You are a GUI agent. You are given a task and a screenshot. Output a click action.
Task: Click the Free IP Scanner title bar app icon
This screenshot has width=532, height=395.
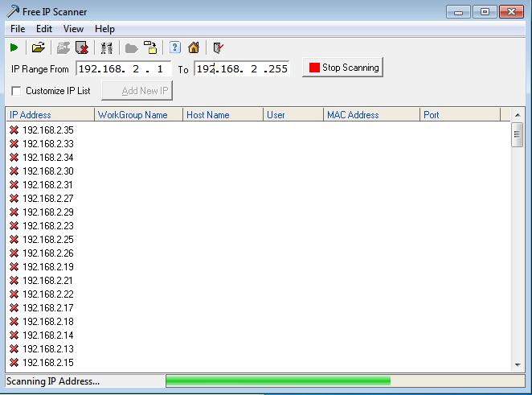click(13, 11)
